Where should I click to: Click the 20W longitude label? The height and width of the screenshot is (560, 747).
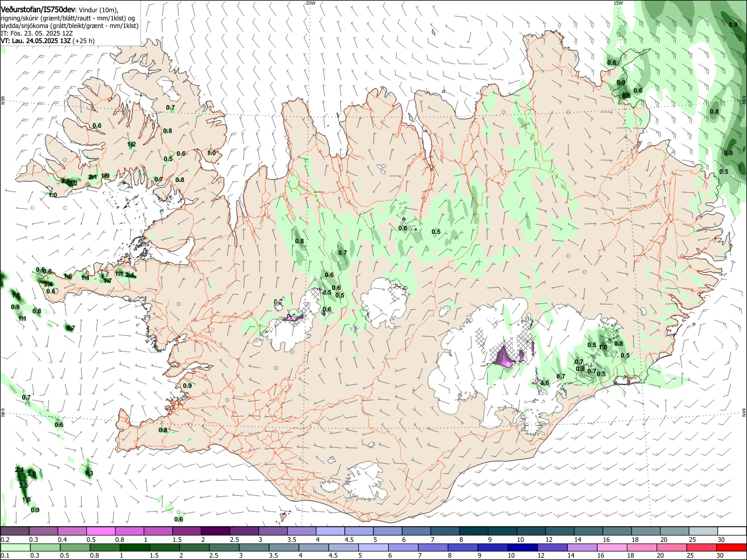pos(310,3)
